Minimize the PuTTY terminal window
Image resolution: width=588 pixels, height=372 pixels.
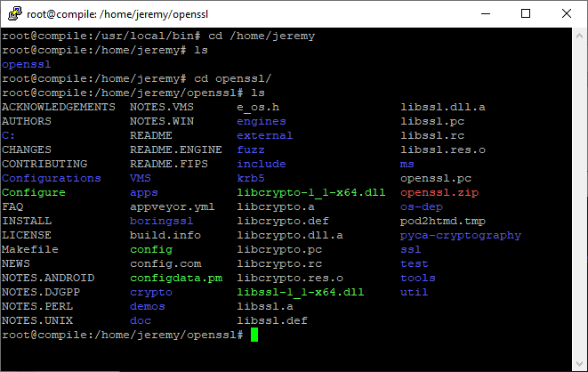[x=485, y=13]
